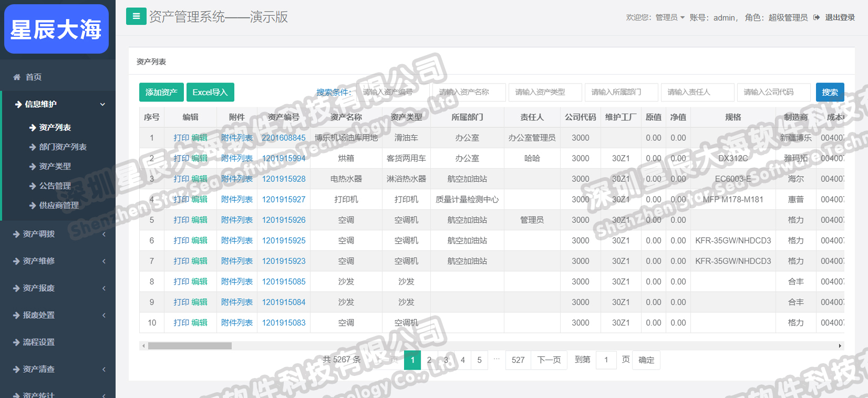The image size is (868, 398).
Task: Open 资产类型 submenu item
Action: [x=55, y=166]
